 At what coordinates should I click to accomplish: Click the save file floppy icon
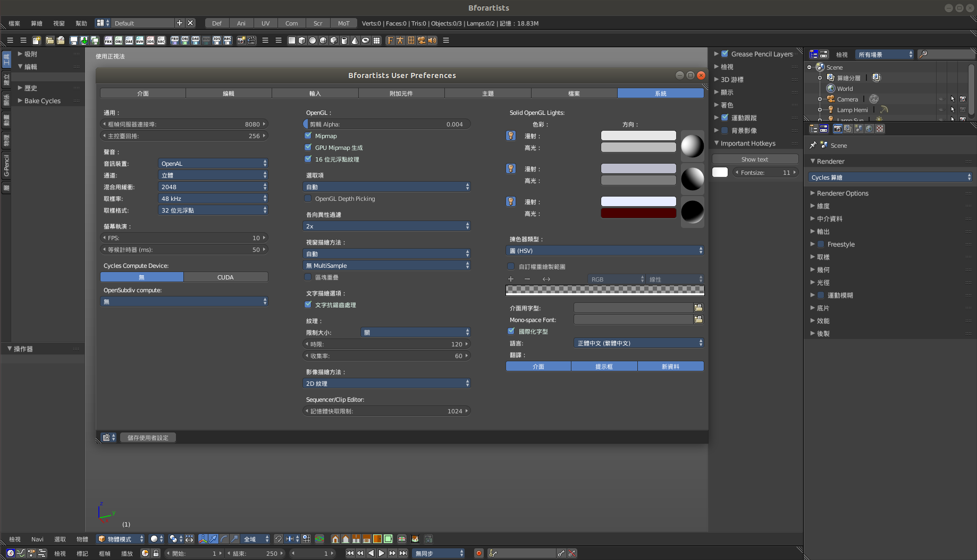click(74, 40)
